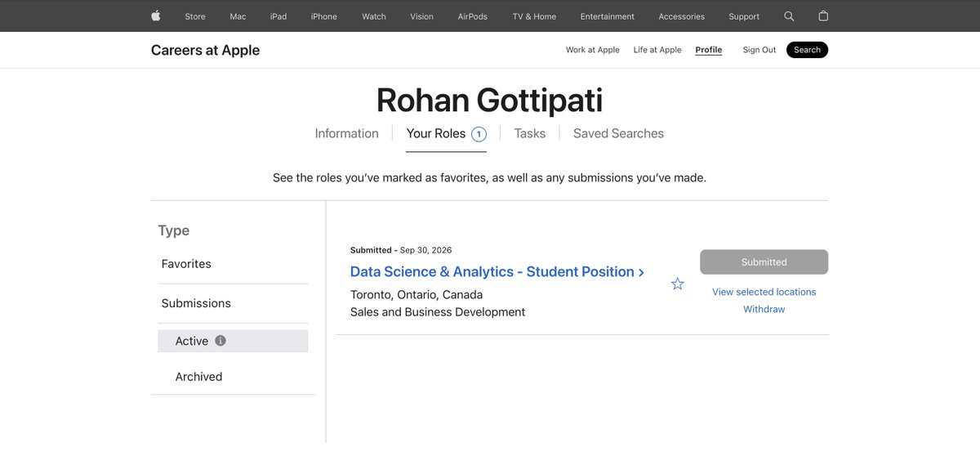Open the Vision menu

(x=422, y=16)
